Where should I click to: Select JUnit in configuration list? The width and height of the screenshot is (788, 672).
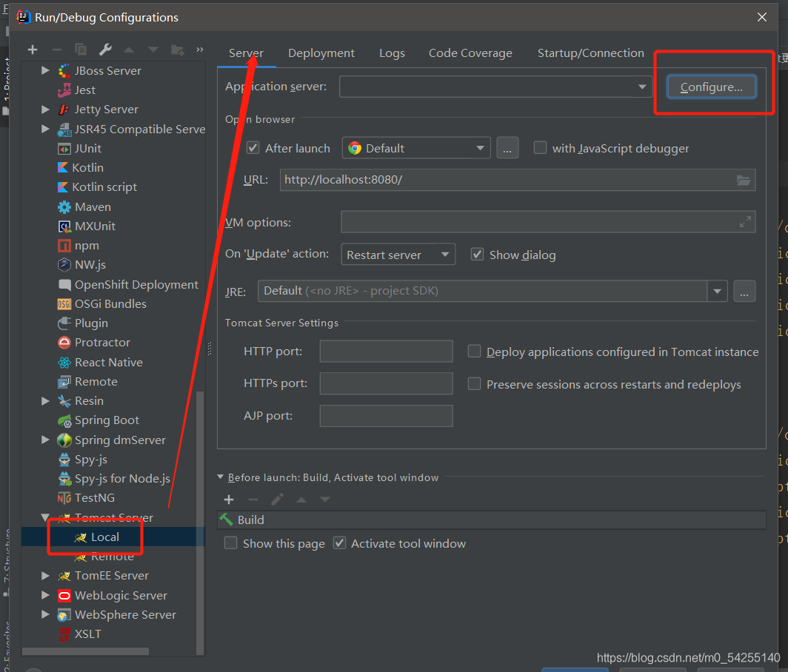coord(80,149)
